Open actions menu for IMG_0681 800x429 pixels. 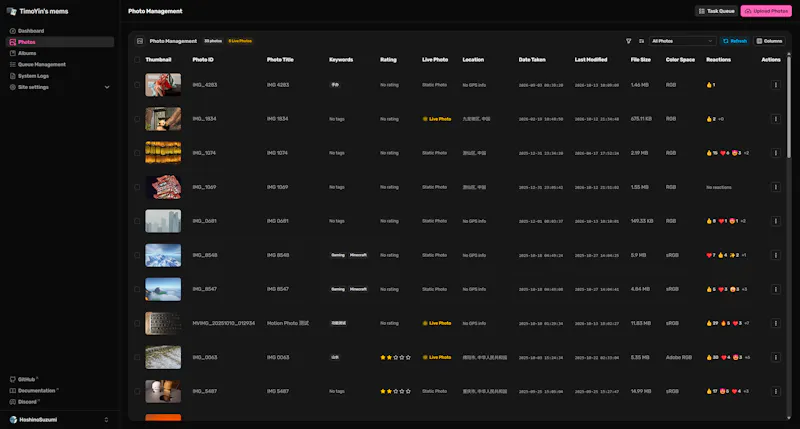pos(776,221)
